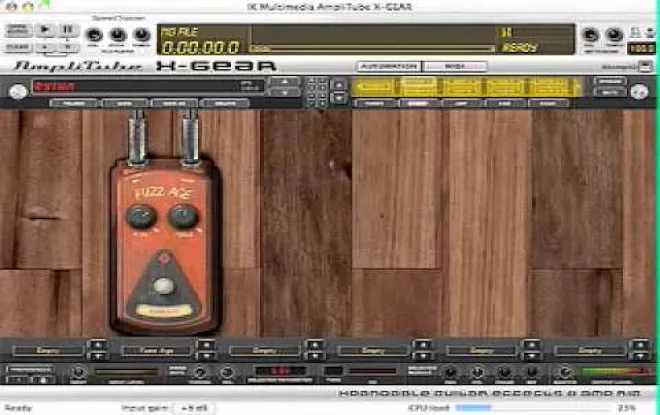Click the Input knob in the bottom panel
Viewport: 660px width, 415px height.
(78, 372)
